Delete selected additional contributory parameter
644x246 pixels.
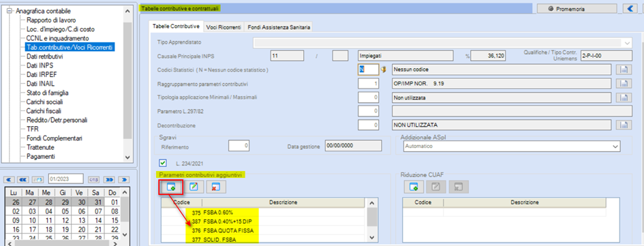[216, 187]
